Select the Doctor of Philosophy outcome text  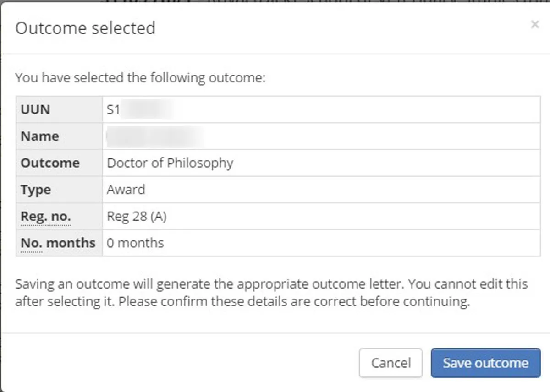(170, 163)
